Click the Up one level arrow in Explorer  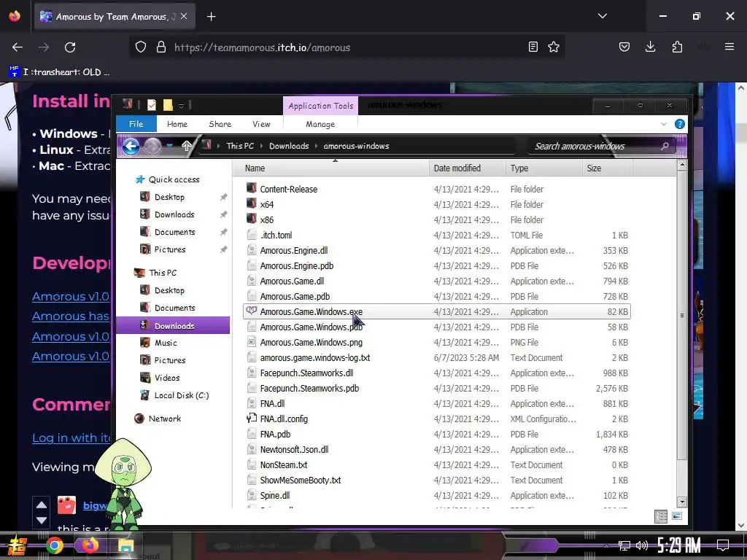tap(187, 146)
